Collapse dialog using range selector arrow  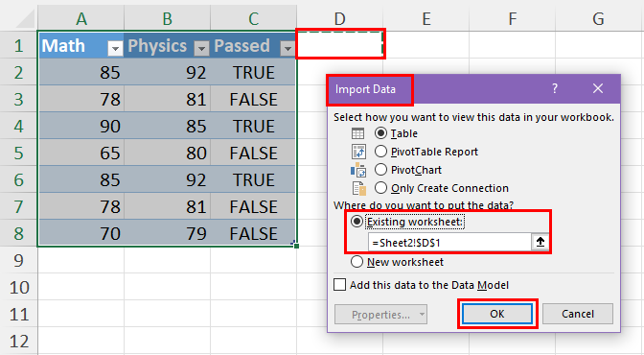coord(540,242)
